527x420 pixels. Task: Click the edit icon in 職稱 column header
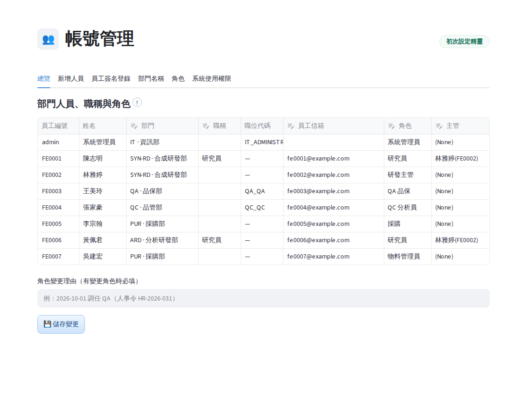(206, 126)
